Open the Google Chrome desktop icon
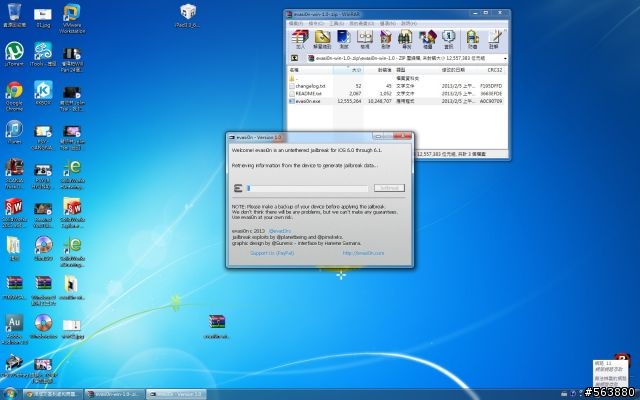The image size is (640, 400). click(x=14, y=96)
